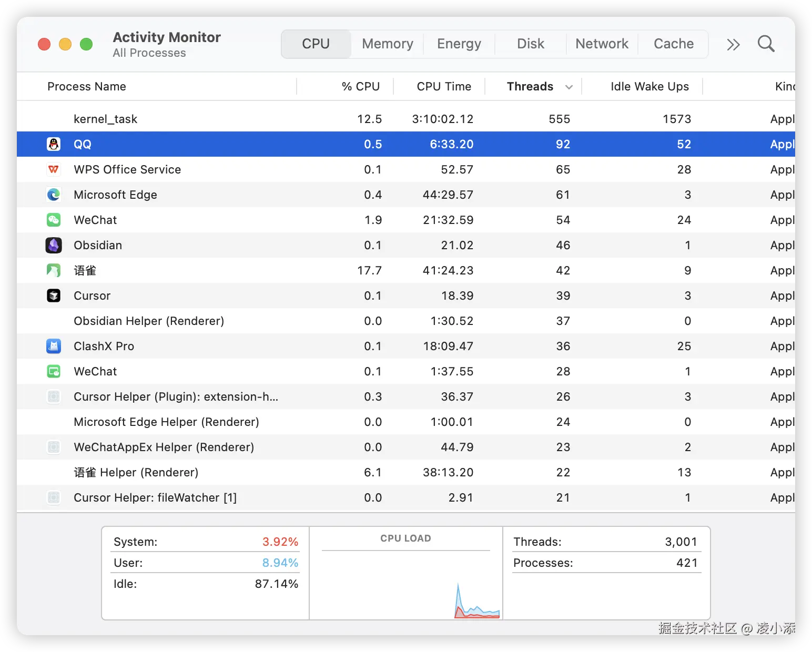
Task: Click the green WeChat icon with 21:32.59 time
Action: (x=54, y=220)
